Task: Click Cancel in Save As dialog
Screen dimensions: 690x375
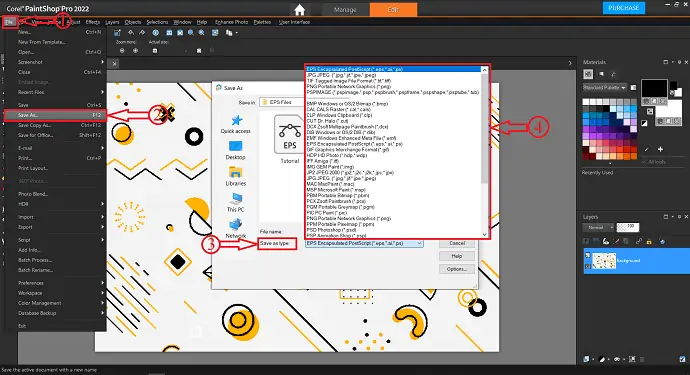Action: (457, 243)
